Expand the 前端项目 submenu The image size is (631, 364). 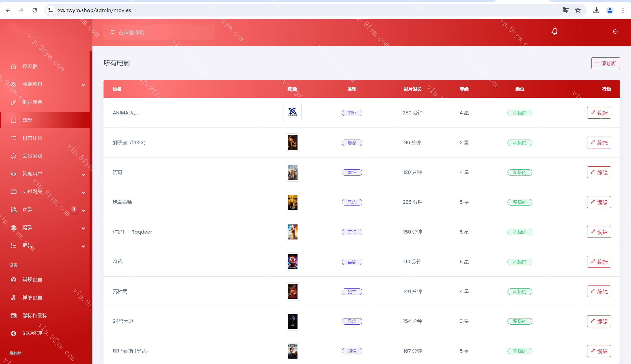(x=83, y=85)
